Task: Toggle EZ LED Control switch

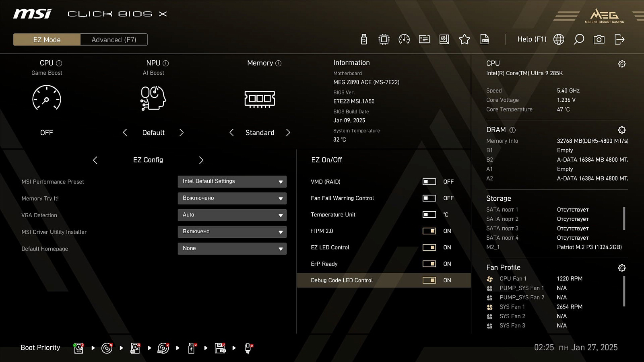Action: 429,247
